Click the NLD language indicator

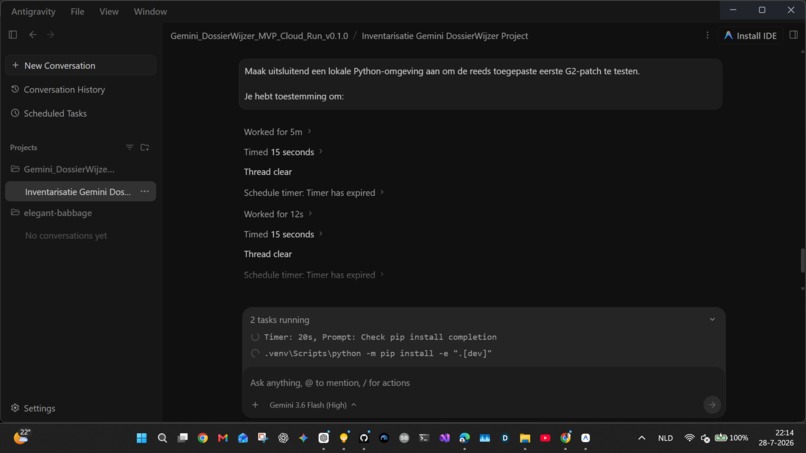point(665,438)
